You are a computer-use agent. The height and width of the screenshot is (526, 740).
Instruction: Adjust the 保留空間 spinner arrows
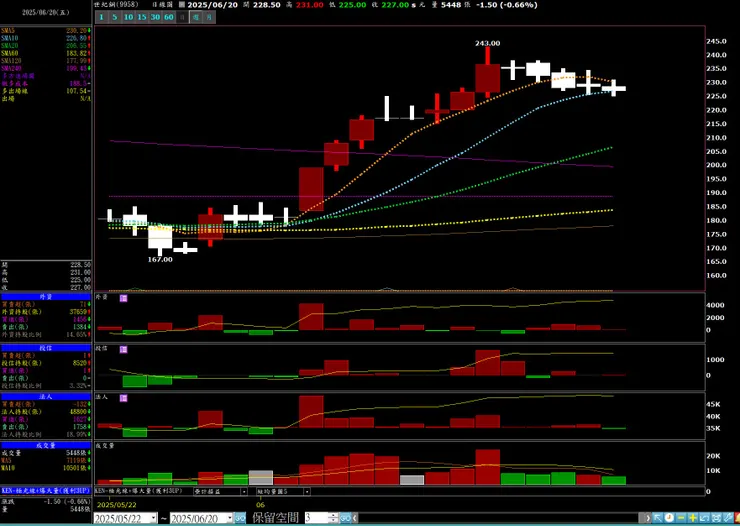(334, 518)
